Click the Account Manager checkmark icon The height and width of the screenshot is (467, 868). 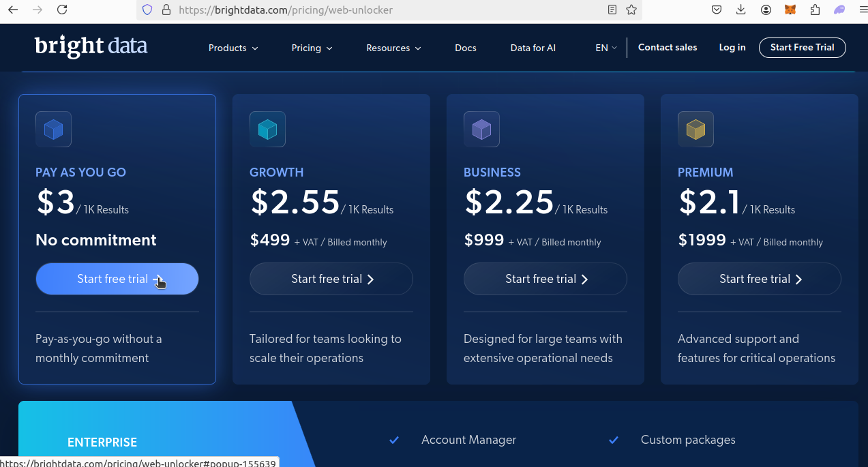point(393,440)
